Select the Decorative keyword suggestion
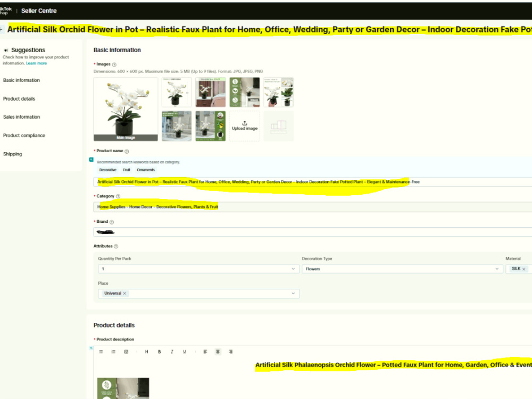532x399 pixels. pyautogui.click(x=108, y=170)
